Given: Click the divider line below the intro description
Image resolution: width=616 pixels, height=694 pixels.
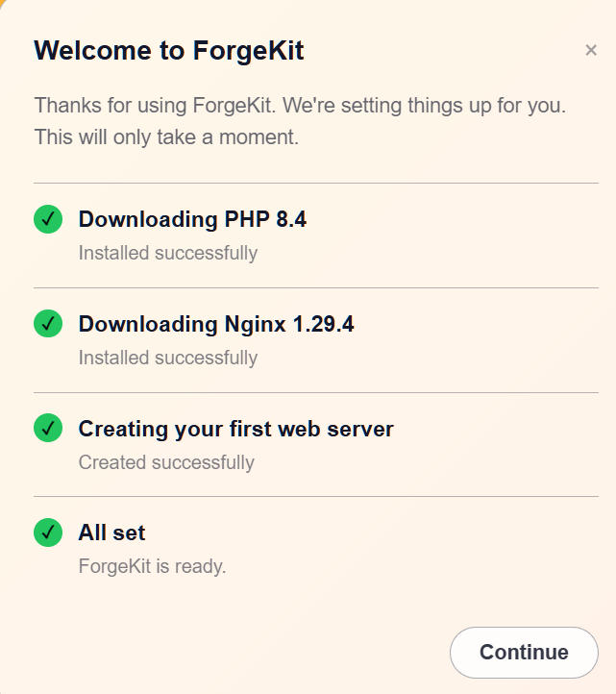Looking at the screenshot, I should [x=316, y=183].
